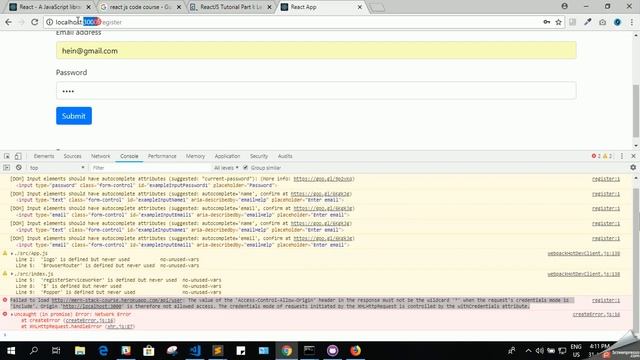Clear the console with the clear icon

pos(19,167)
